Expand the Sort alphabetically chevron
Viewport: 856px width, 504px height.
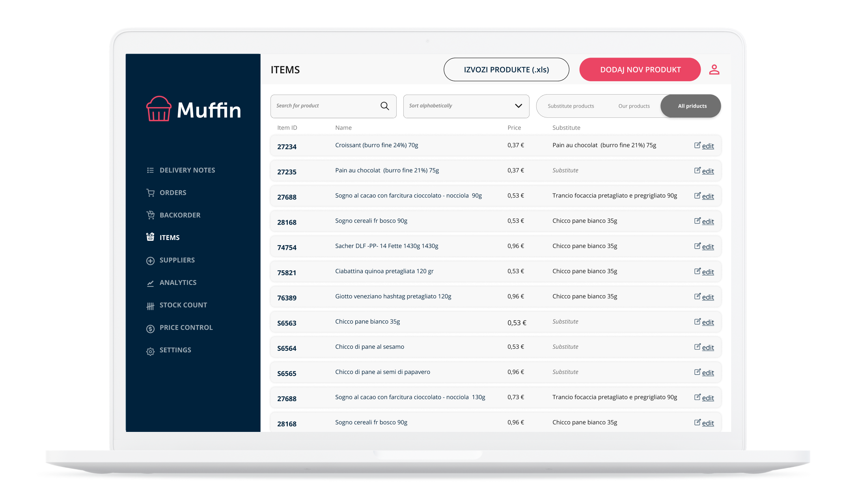[x=518, y=106]
